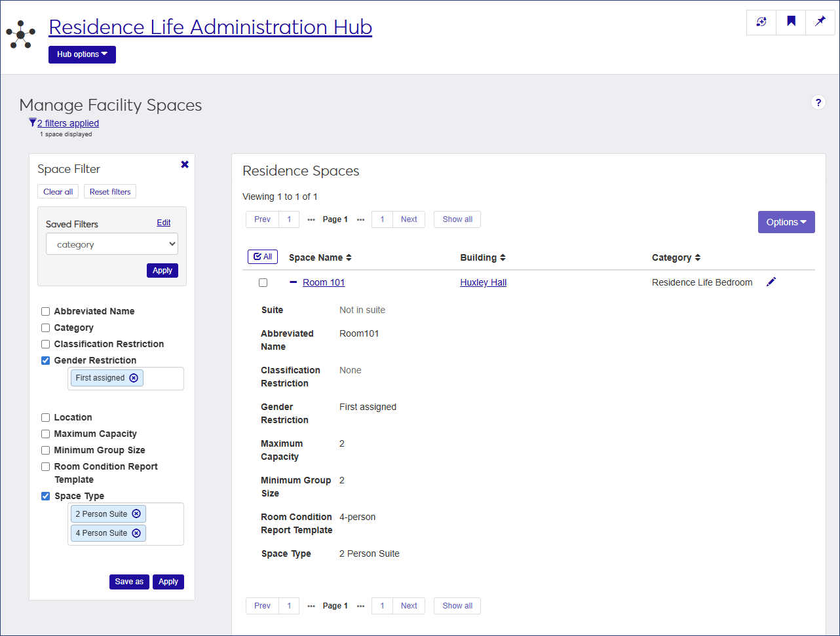Select the pin icon at top right
The width and height of the screenshot is (840, 636).
click(820, 22)
